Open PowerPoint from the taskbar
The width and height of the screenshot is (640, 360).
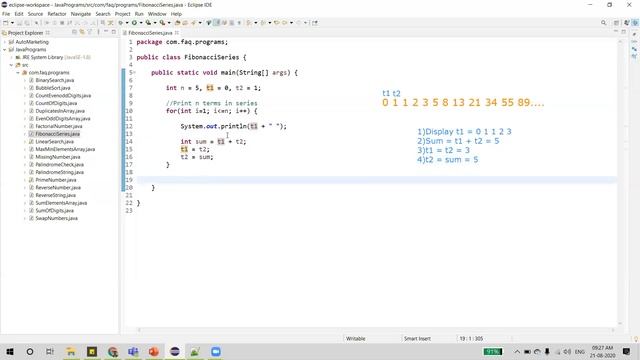[153, 351]
